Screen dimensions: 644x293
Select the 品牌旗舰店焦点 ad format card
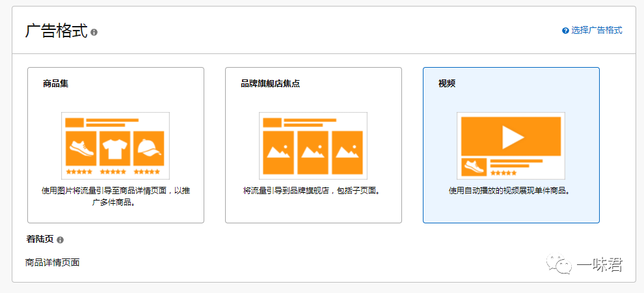(314, 145)
